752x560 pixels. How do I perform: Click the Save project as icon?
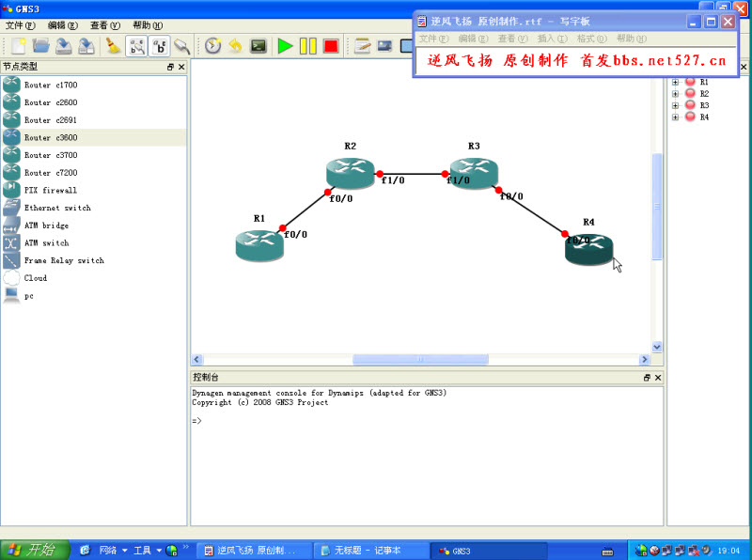pyautogui.click(x=86, y=46)
